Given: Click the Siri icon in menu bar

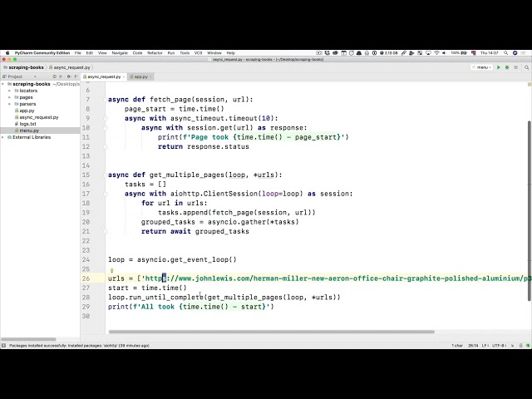Looking at the screenshot, I should 515,53.
